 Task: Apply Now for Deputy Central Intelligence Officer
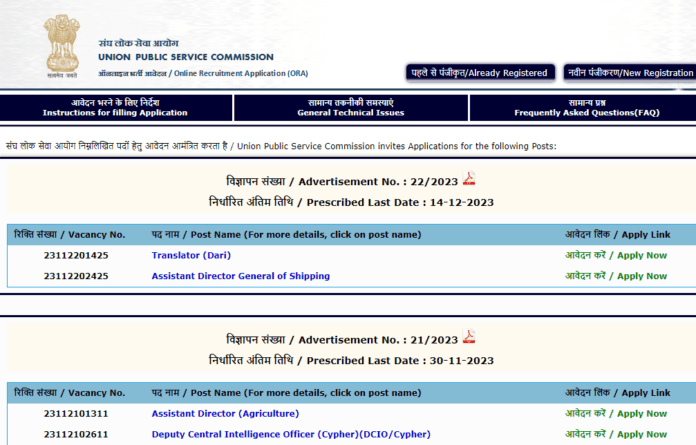click(x=616, y=434)
